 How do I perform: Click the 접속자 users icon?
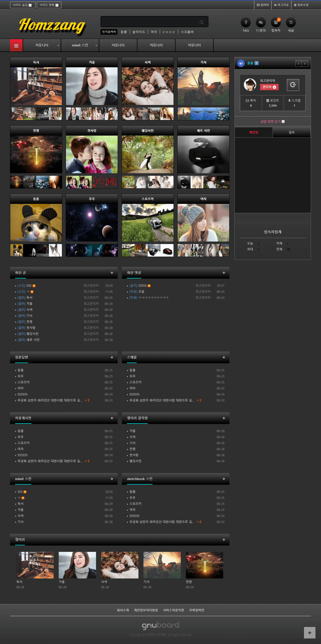click(276, 23)
